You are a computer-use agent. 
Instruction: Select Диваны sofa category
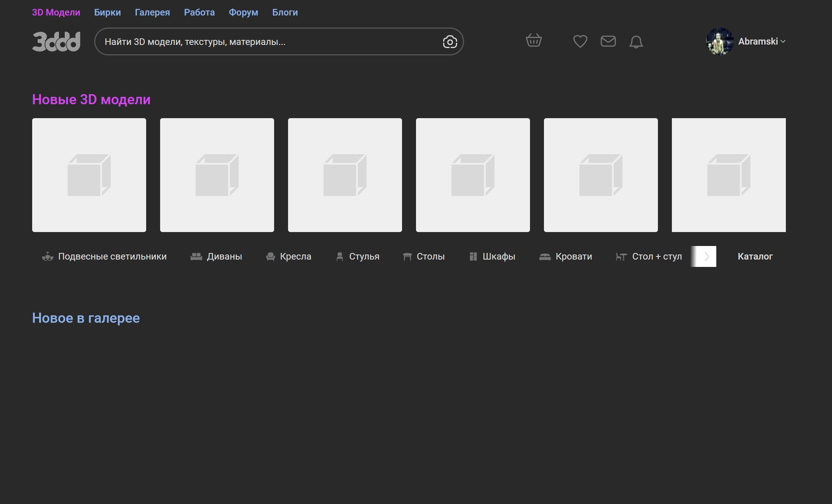[216, 256]
